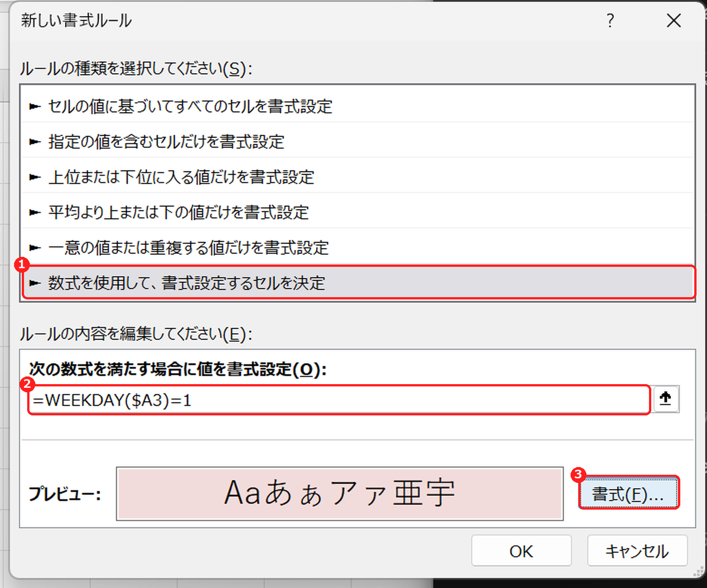
Task: Click the collapse dialog range selector arrow icon
Action: (665, 399)
